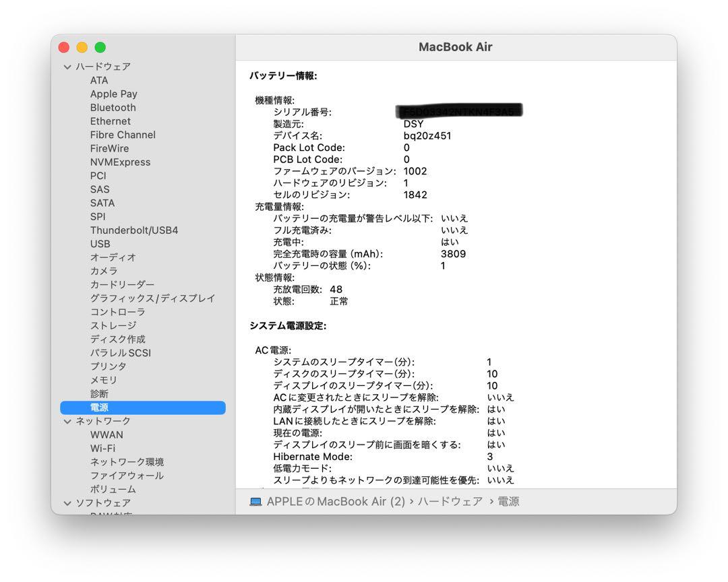Image resolution: width=728 pixels, height=582 pixels.
Task: Click the full charge capacity value 3809
Action: pyautogui.click(x=453, y=254)
